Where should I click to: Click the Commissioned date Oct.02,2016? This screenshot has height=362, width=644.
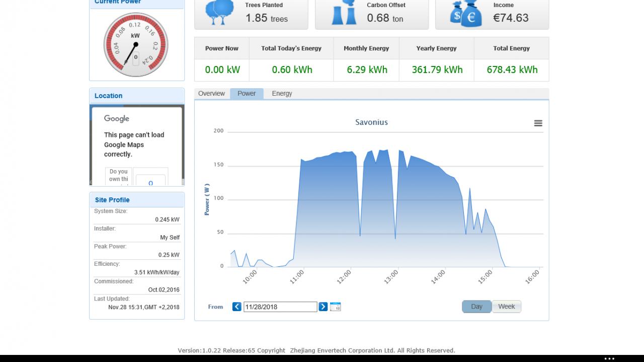tap(164, 290)
